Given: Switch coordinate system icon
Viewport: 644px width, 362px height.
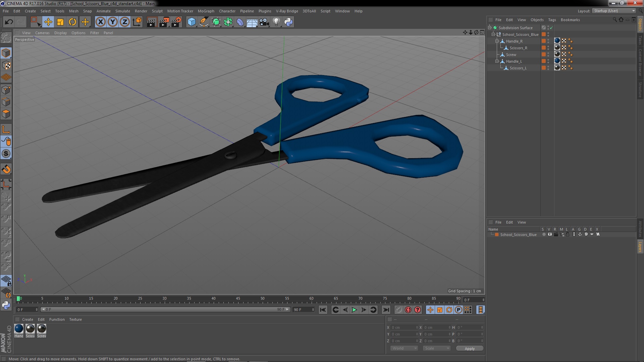Looking at the screenshot, I should coord(137,22).
